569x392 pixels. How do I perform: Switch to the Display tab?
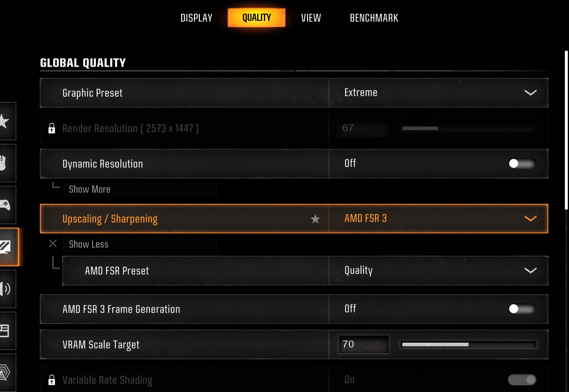click(197, 18)
